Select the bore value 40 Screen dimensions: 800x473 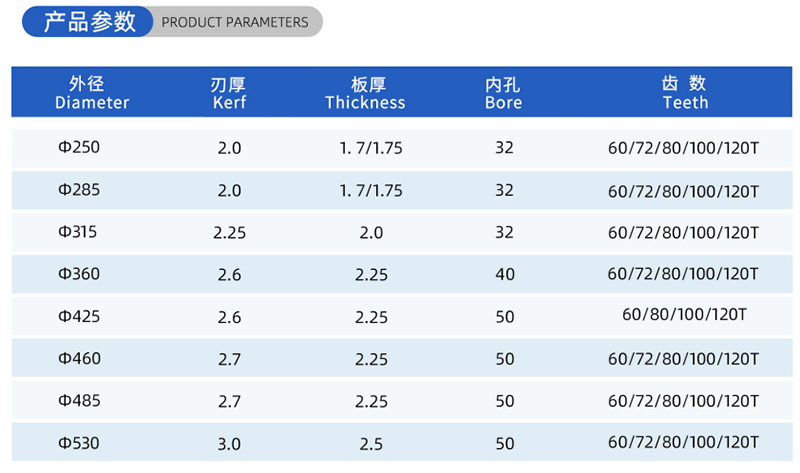pyautogui.click(x=504, y=274)
